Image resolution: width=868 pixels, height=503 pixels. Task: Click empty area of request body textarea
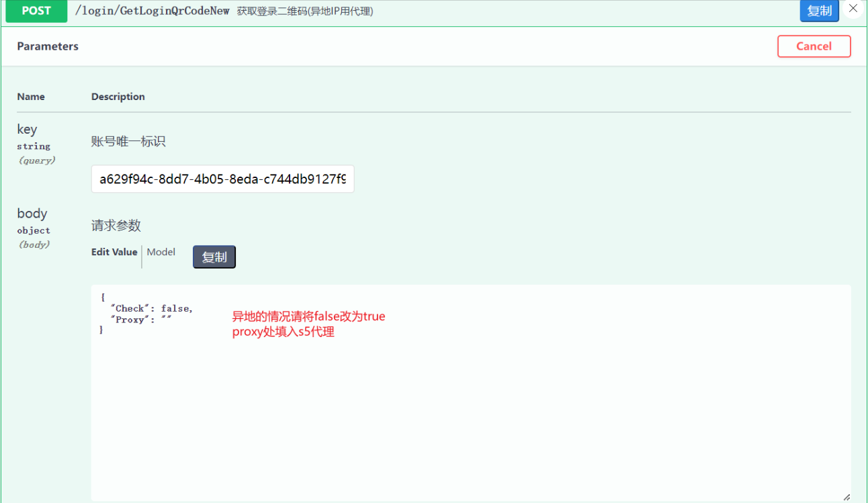pyautogui.click(x=470, y=416)
